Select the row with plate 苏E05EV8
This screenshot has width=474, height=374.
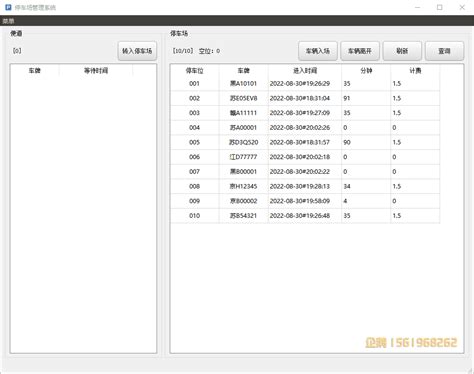click(x=305, y=98)
